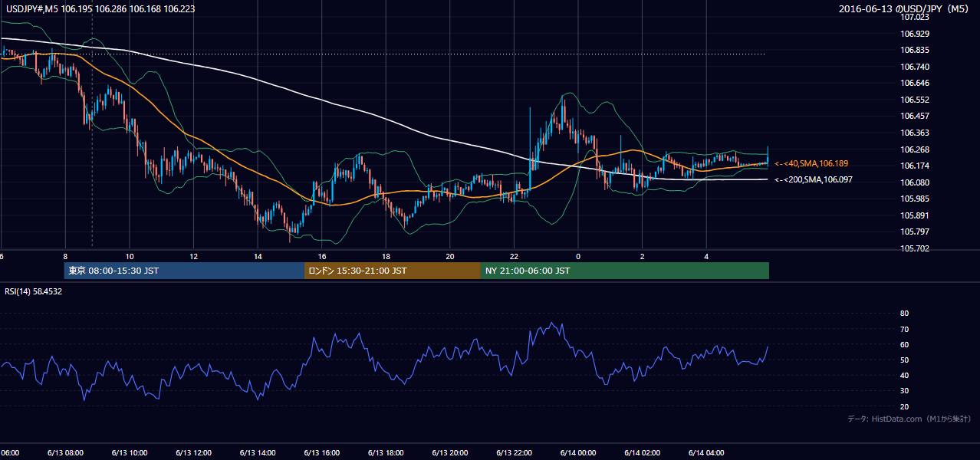Click the 6/13 08:00 time axis label
Screen dimensions: 980x460
click(x=65, y=452)
